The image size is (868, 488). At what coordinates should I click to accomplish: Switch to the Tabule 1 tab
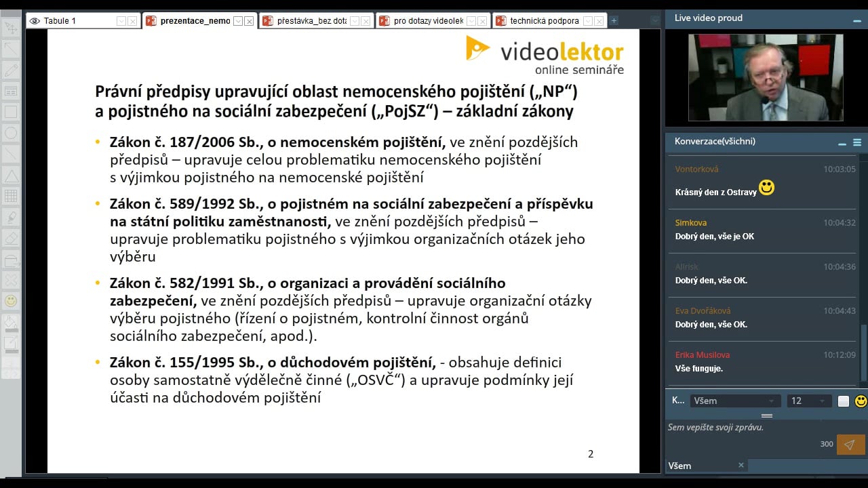click(83, 21)
